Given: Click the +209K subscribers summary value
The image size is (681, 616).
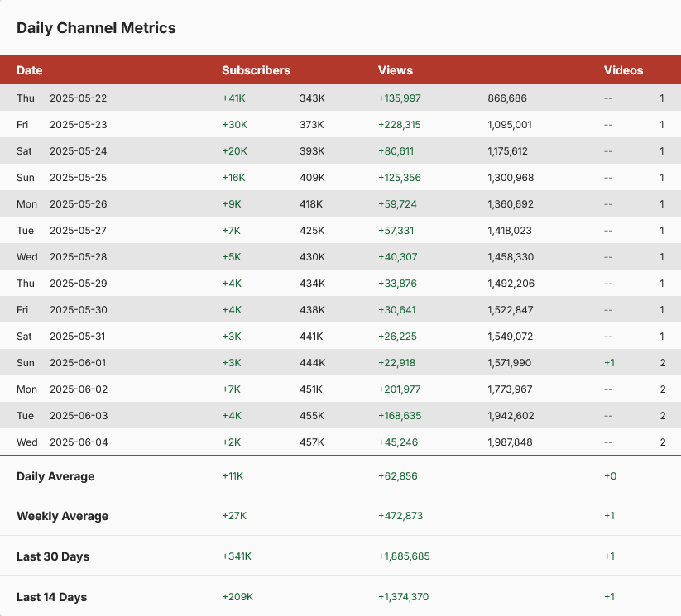Looking at the screenshot, I should point(237,597).
